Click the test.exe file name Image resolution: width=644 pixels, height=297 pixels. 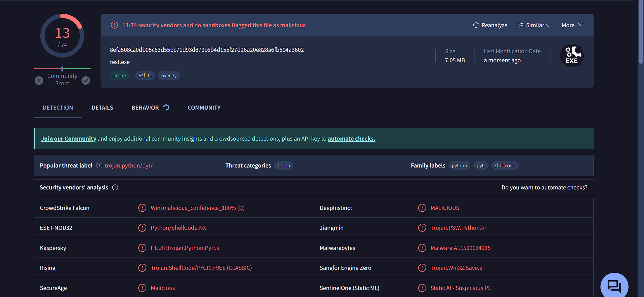point(120,62)
